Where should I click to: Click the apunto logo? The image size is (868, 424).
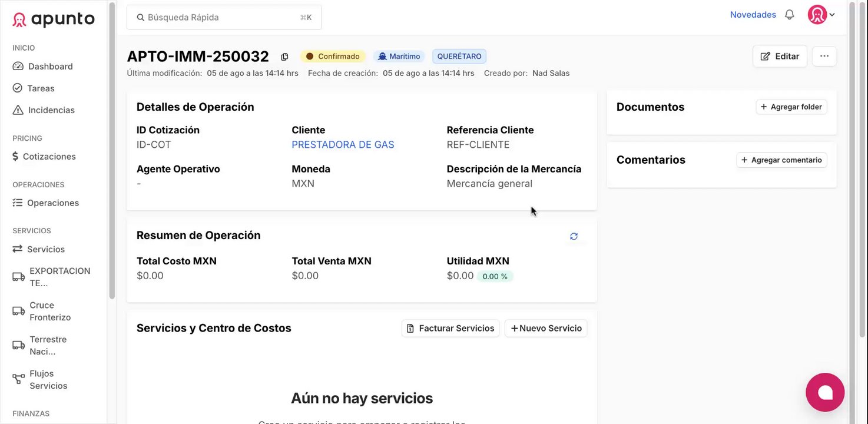coord(54,19)
